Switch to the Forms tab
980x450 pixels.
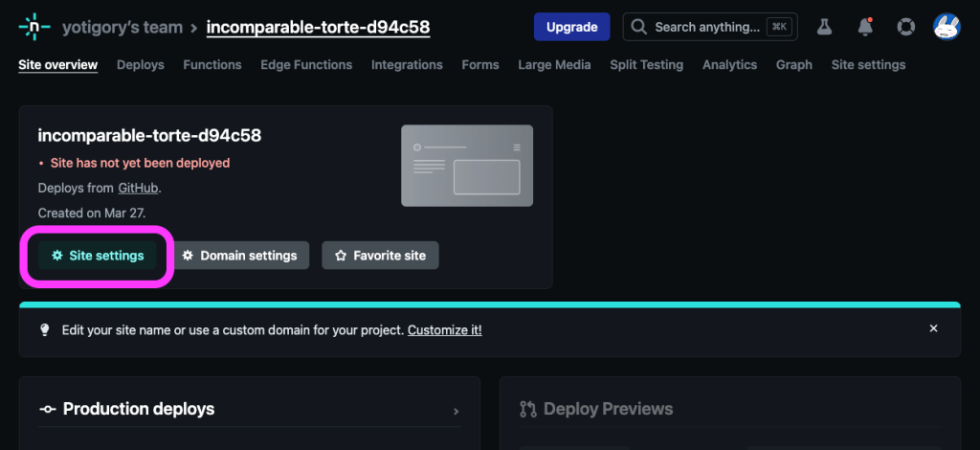pyautogui.click(x=480, y=65)
